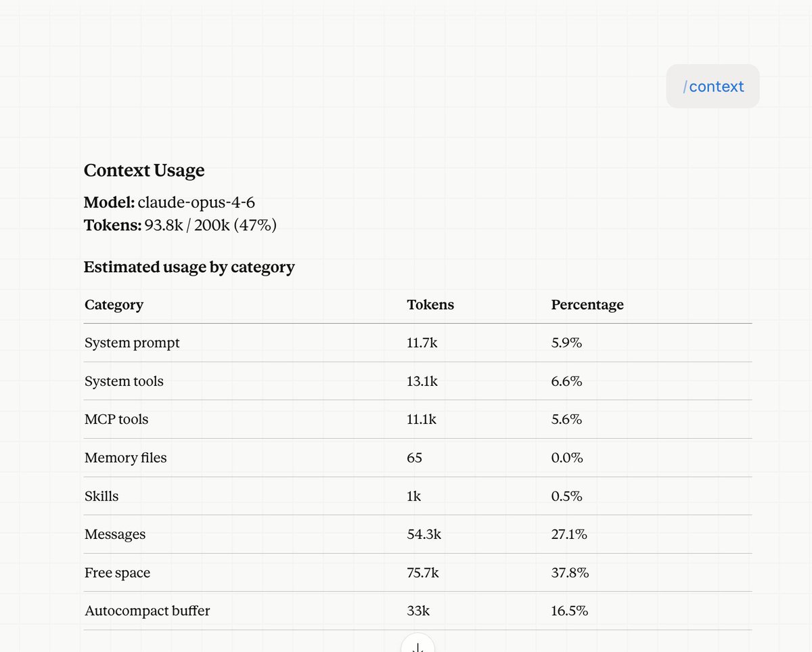Click the Messages row label
Viewport: 812px width, 652px height.
click(115, 535)
